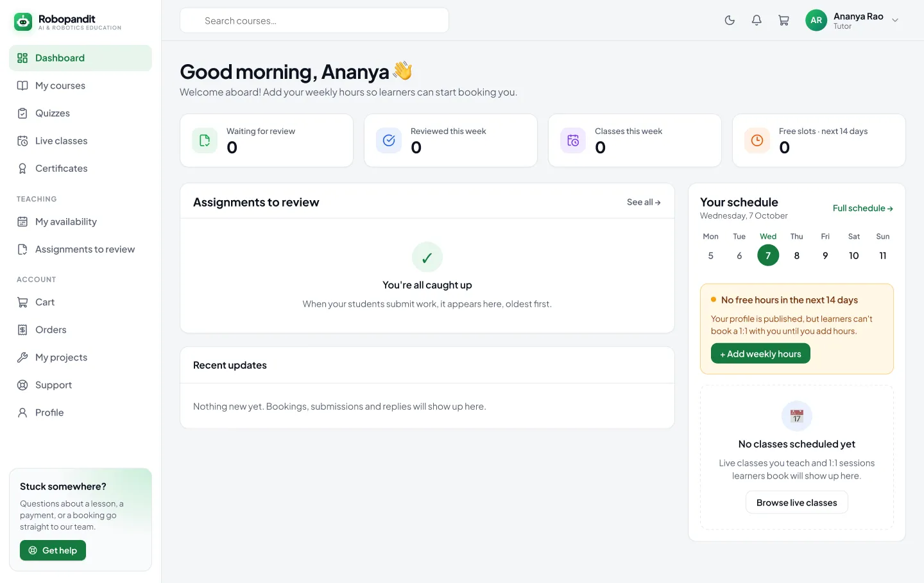Open Profile page
The width and height of the screenshot is (924, 583).
coord(81,412)
